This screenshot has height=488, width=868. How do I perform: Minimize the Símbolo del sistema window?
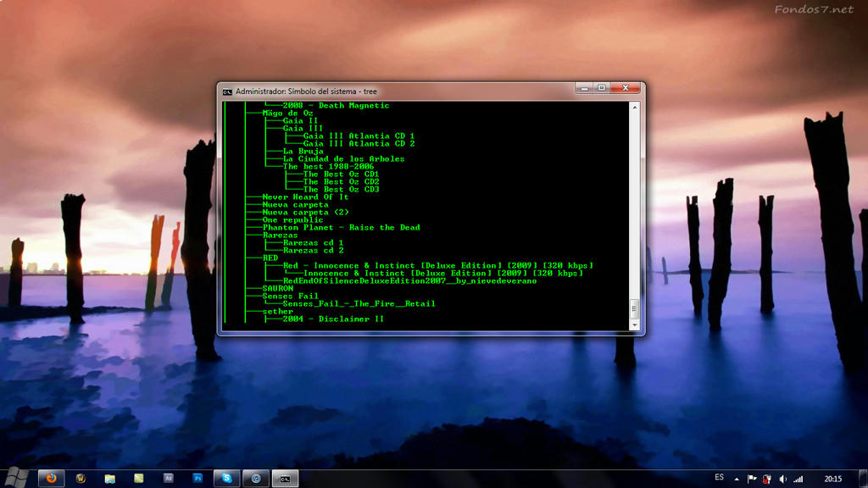[584, 88]
